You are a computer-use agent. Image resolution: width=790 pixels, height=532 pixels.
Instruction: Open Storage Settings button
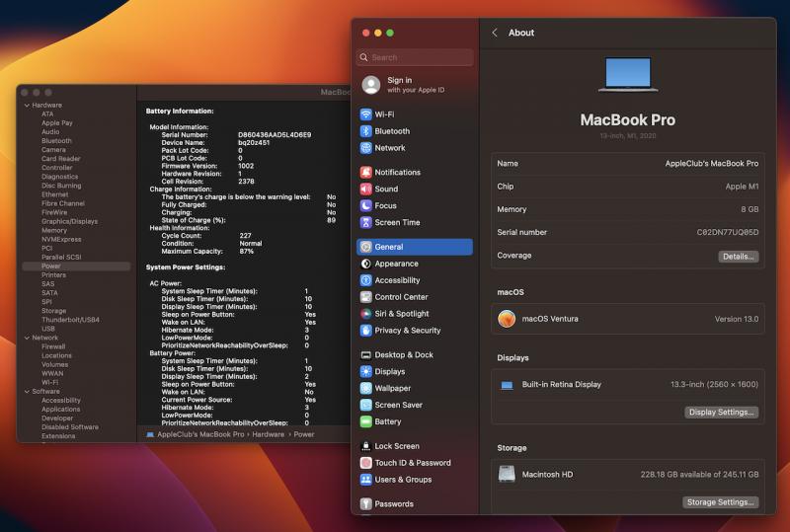click(720, 502)
